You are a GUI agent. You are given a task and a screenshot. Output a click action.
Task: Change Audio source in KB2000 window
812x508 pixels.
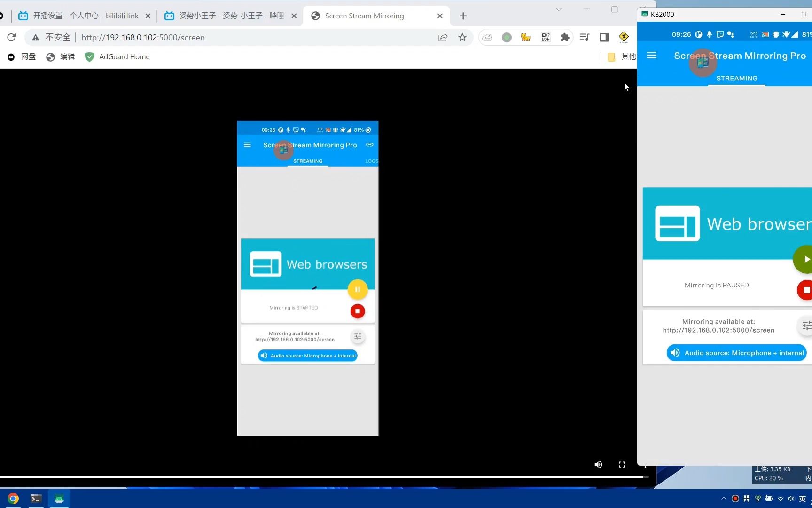tap(736, 353)
